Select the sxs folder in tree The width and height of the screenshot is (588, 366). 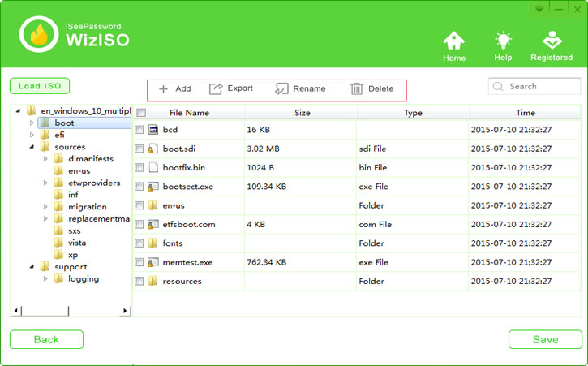(x=75, y=230)
